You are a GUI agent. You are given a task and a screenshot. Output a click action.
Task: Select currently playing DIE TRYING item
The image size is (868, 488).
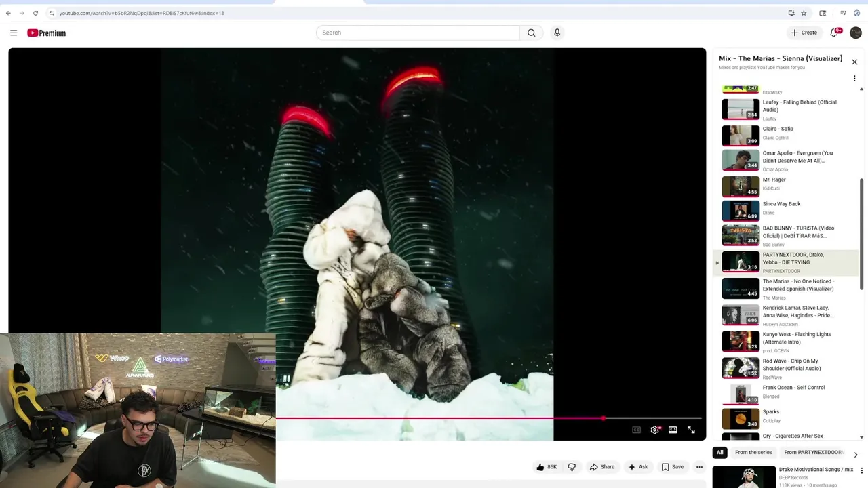[x=786, y=262]
